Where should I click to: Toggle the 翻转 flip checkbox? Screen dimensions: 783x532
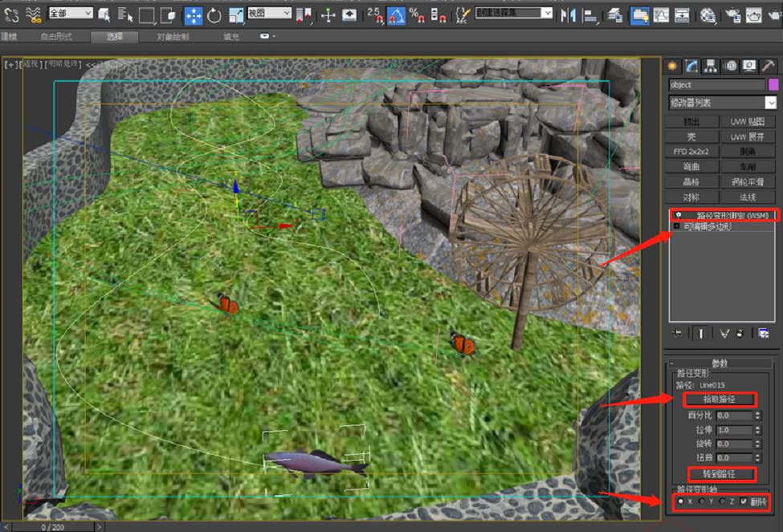point(744,502)
